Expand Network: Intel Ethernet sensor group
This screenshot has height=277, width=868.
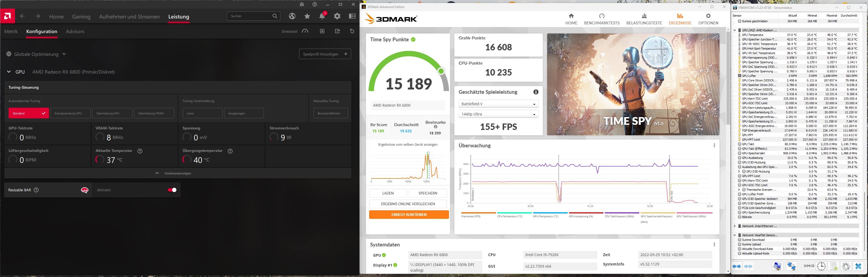pyautogui.click(x=735, y=226)
